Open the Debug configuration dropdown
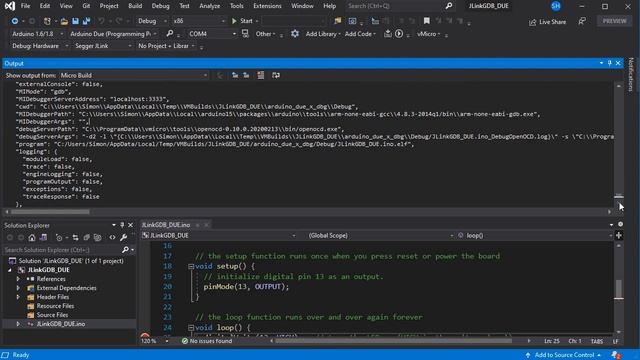 152,21
